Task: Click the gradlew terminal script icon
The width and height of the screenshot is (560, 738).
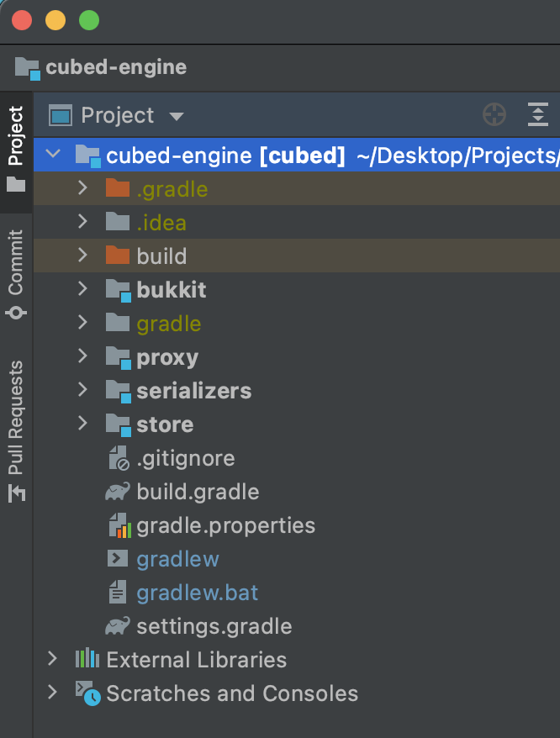Action: (x=118, y=559)
